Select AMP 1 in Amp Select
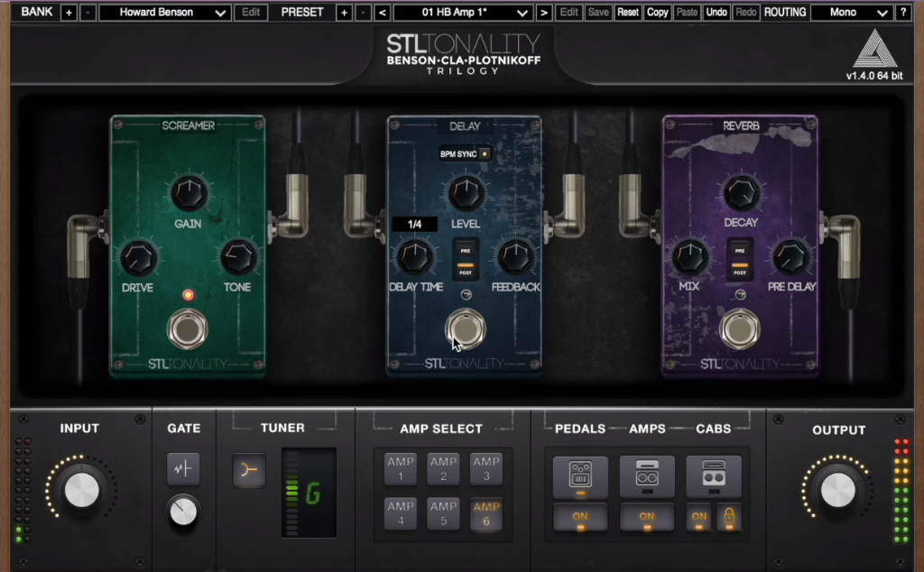The width and height of the screenshot is (924, 572). [x=401, y=468]
